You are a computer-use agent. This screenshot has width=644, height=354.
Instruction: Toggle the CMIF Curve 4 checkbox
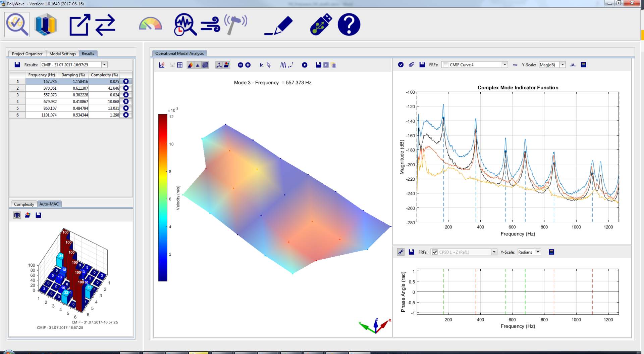[445, 65]
